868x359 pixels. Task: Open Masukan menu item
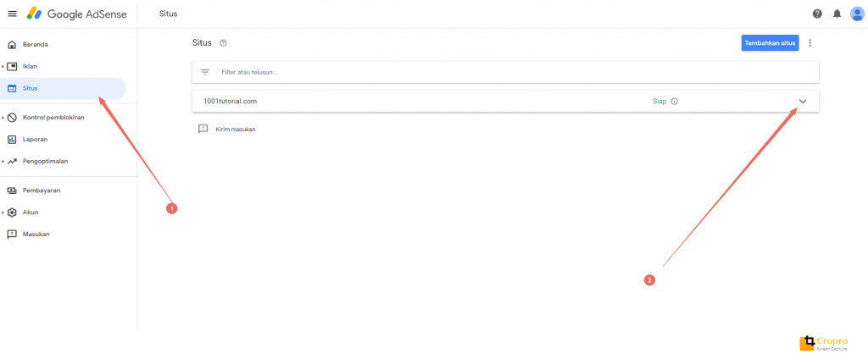pos(36,235)
